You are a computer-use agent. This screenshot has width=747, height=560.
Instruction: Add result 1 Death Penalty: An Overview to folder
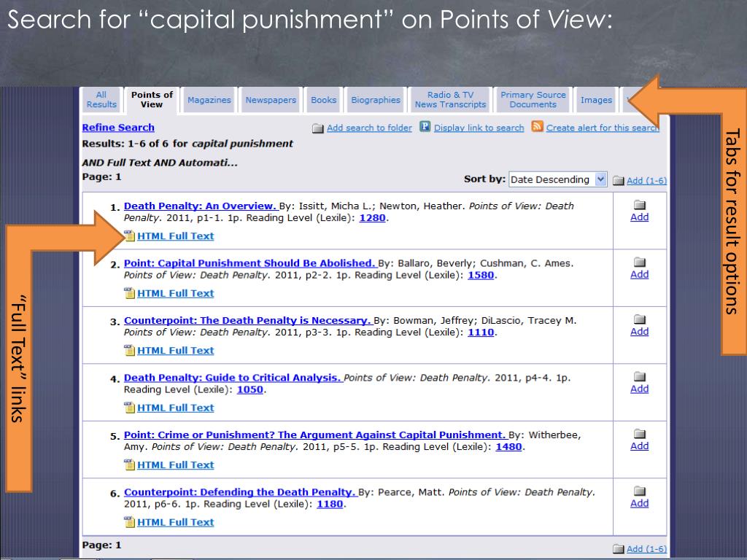(x=639, y=217)
